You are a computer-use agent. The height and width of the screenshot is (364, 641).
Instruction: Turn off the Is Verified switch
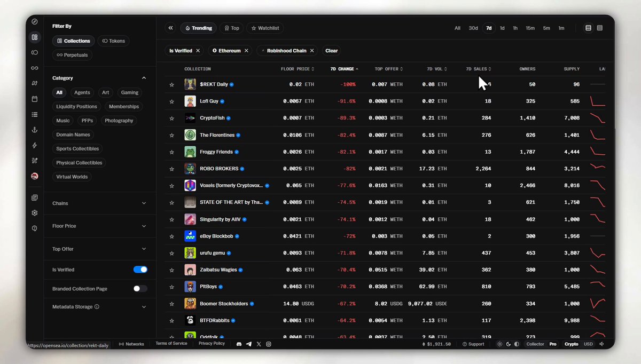(140, 270)
